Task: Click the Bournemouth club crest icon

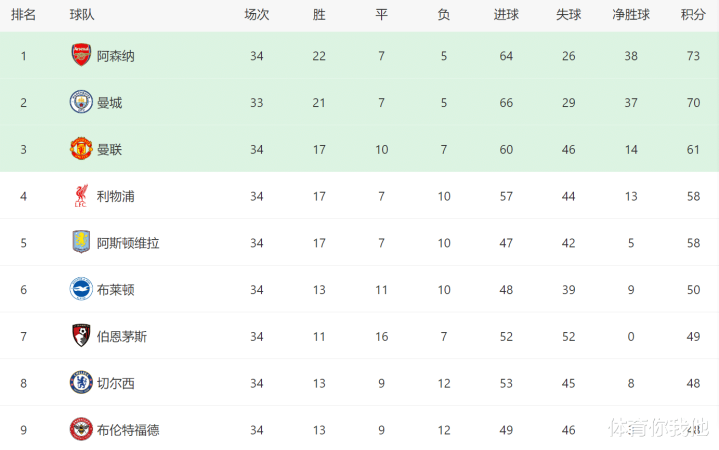Action: tap(81, 336)
